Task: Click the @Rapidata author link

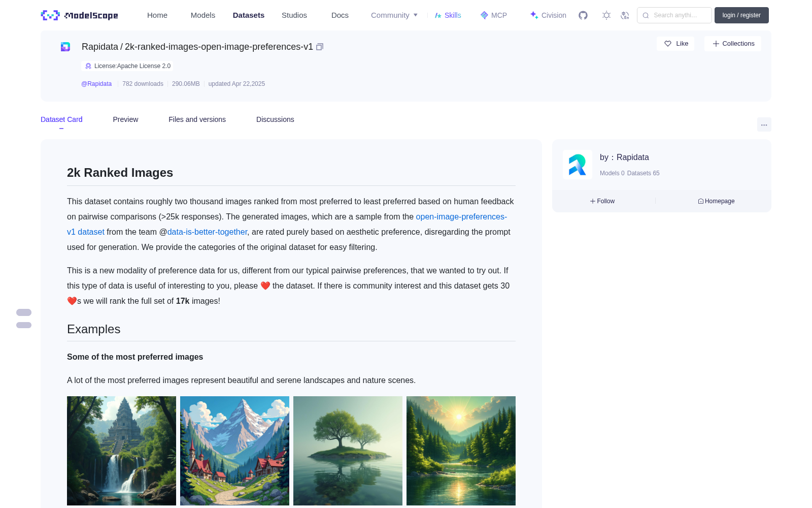Action: [96, 84]
